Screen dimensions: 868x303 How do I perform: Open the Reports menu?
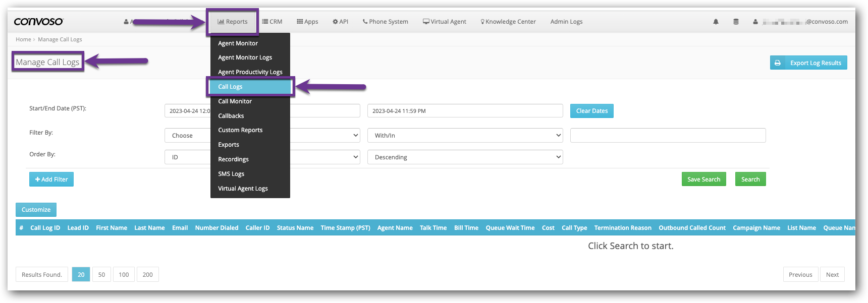click(233, 22)
